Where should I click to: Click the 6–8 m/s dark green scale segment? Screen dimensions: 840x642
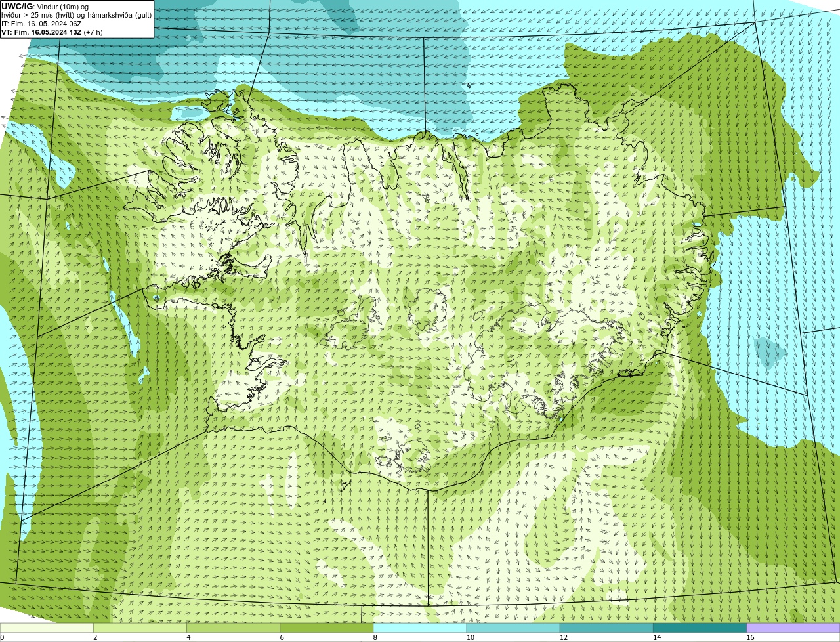pos(327,628)
